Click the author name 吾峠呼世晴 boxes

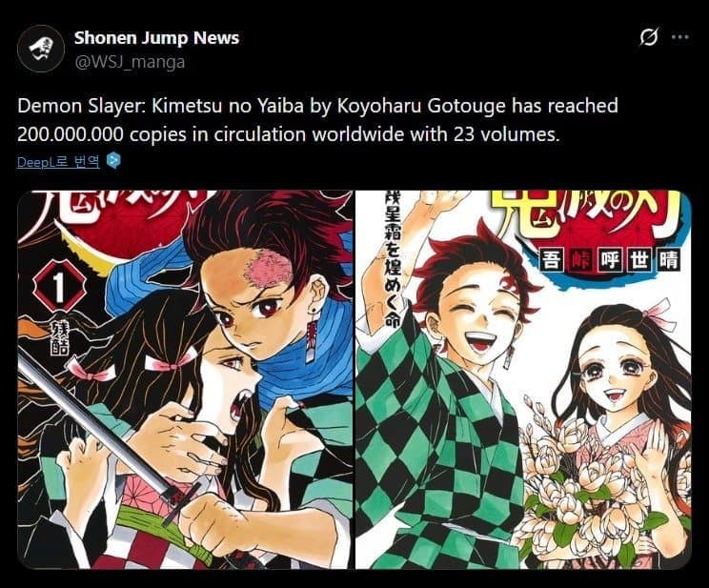click(x=611, y=260)
